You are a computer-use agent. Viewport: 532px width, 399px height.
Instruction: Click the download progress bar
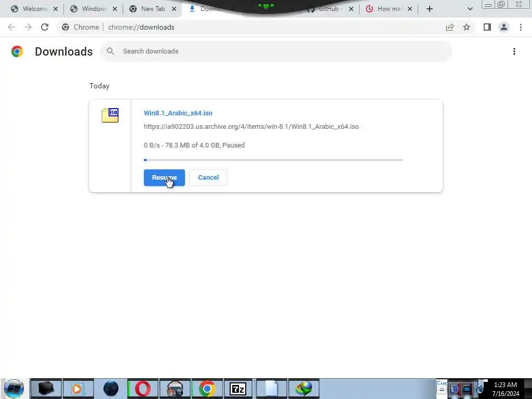click(273, 160)
